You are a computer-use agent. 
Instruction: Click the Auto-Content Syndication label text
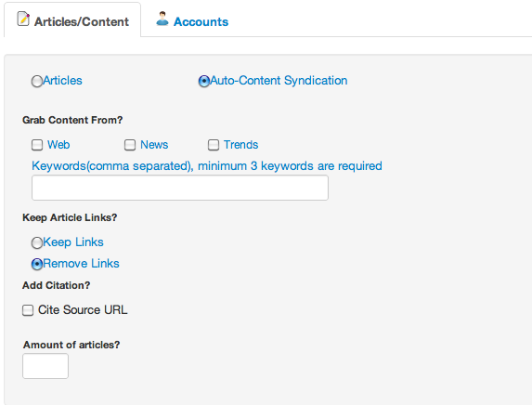(x=279, y=81)
